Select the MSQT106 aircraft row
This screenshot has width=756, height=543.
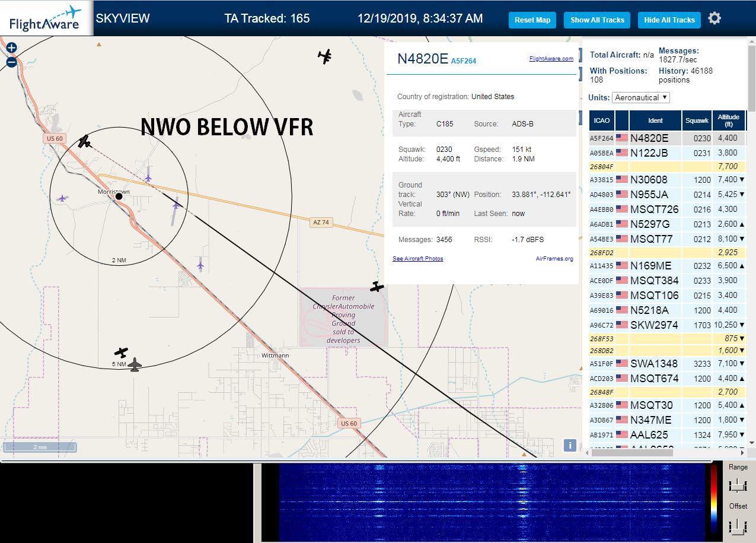(x=667, y=296)
